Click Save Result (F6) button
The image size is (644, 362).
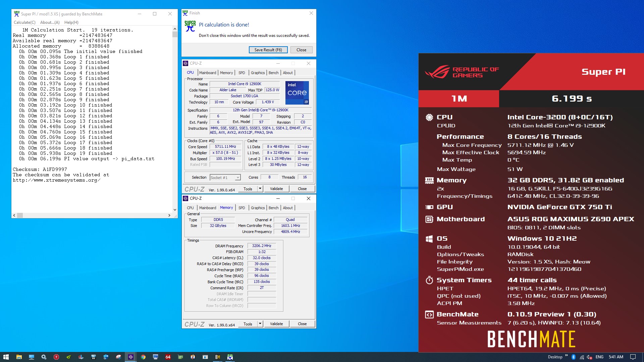click(268, 50)
